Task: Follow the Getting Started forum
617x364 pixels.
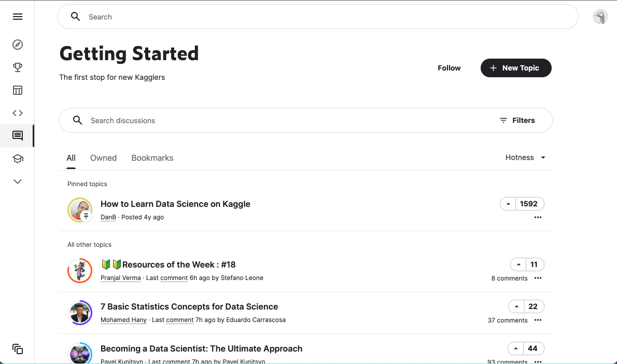Action: pos(449,68)
